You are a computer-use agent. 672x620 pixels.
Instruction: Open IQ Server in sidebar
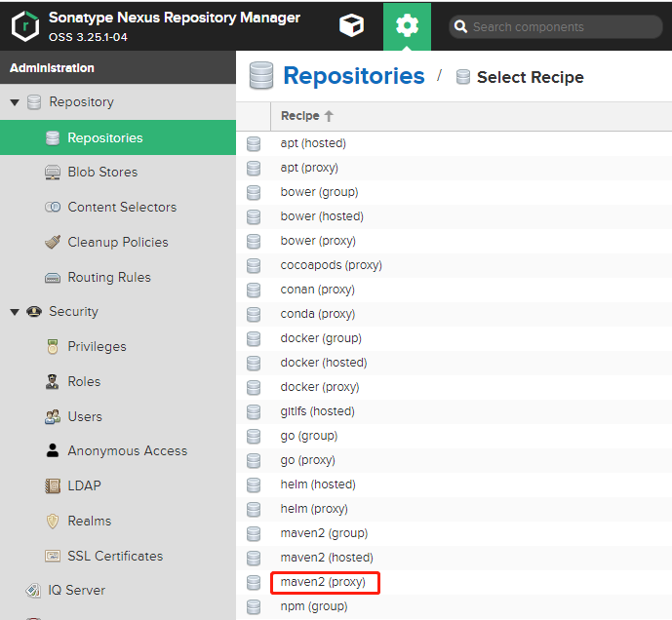click(77, 591)
